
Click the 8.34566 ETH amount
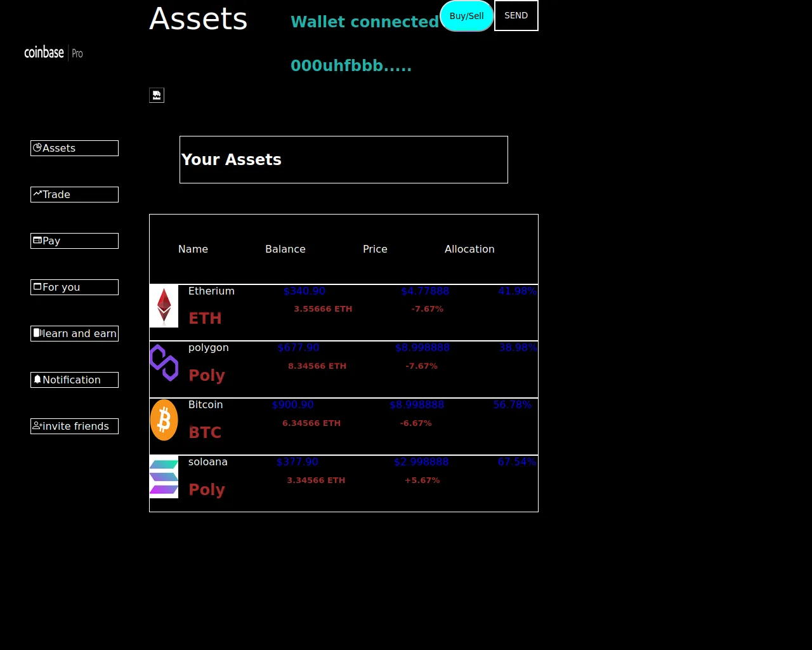[x=317, y=366]
